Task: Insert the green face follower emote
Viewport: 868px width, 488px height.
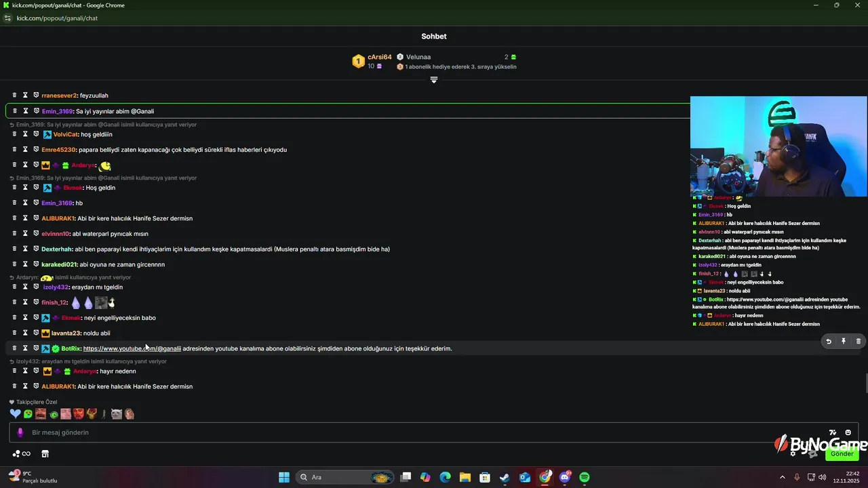Action: (x=28, y=413)
